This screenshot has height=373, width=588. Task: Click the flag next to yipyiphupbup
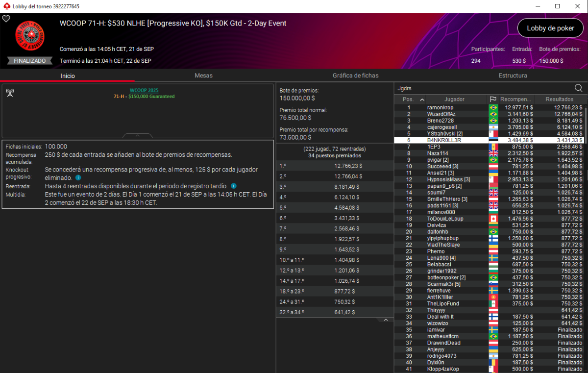pyautogui.click(x=493, y=238)
